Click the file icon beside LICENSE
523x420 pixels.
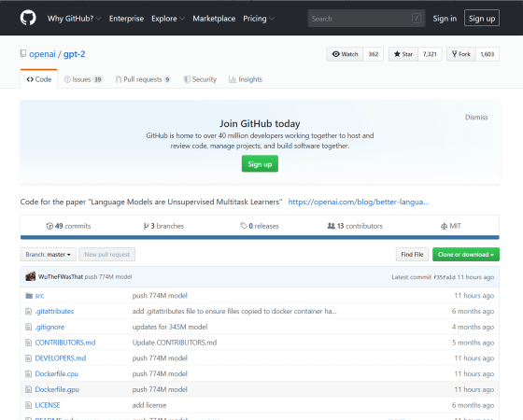29,405
